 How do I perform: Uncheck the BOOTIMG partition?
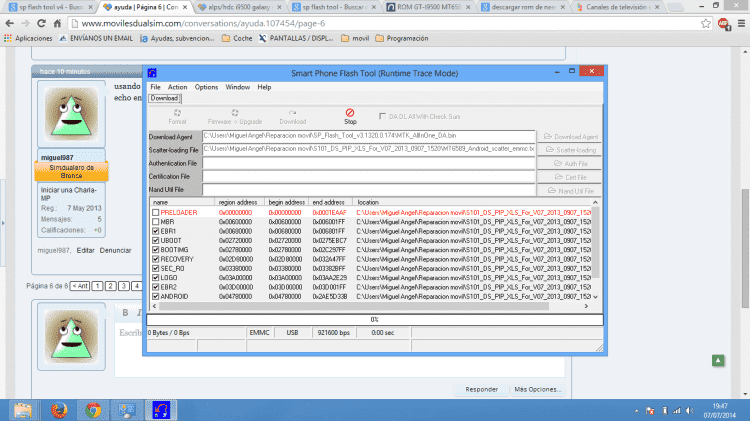coord(155,250)
